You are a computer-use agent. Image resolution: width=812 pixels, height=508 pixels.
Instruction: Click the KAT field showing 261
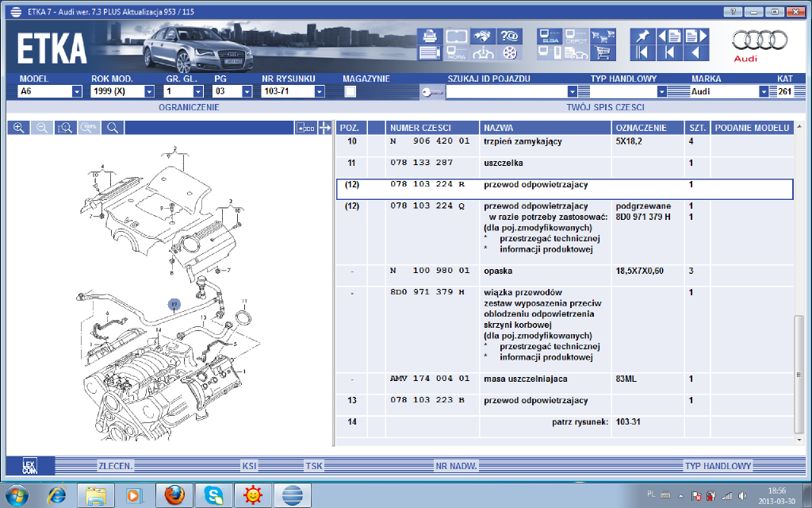pyautogui.click(x=785, y=92)
